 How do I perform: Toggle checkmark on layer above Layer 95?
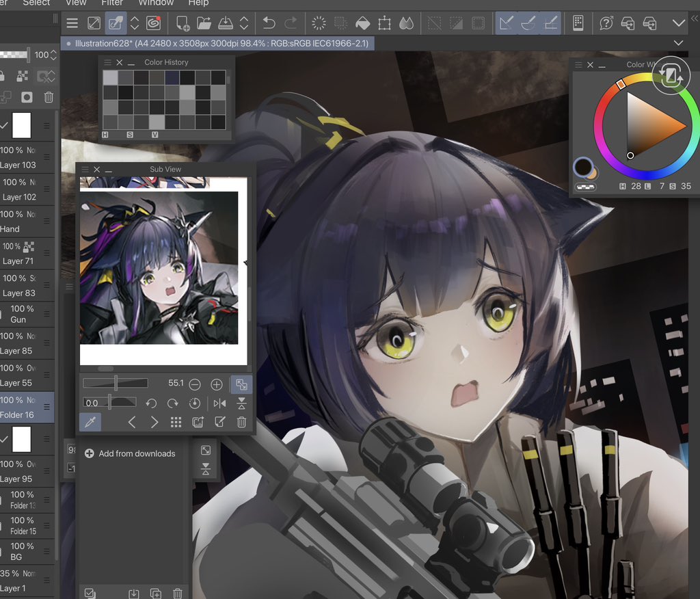[x=4, y=439]
